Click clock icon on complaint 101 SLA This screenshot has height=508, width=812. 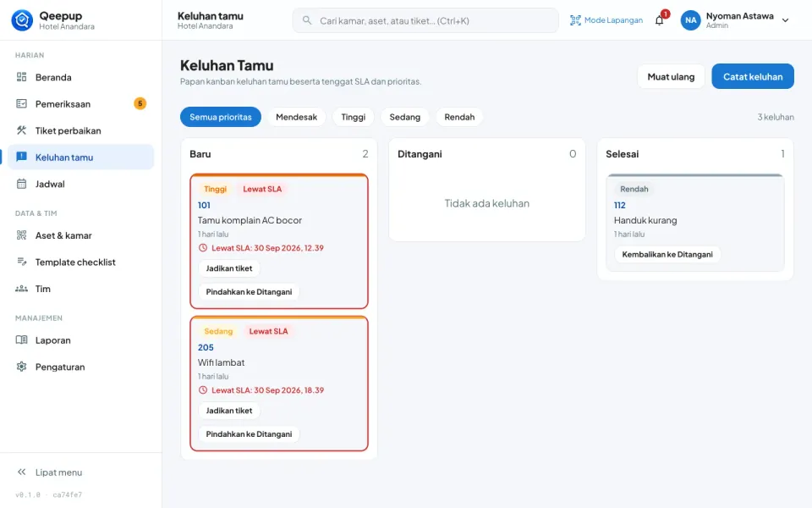[203, 248]
